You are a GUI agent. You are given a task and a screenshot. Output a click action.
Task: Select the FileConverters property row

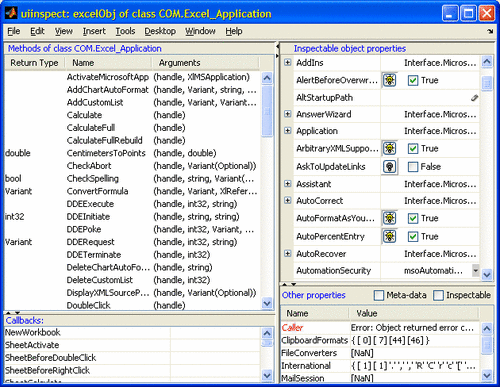coord(380,353)
